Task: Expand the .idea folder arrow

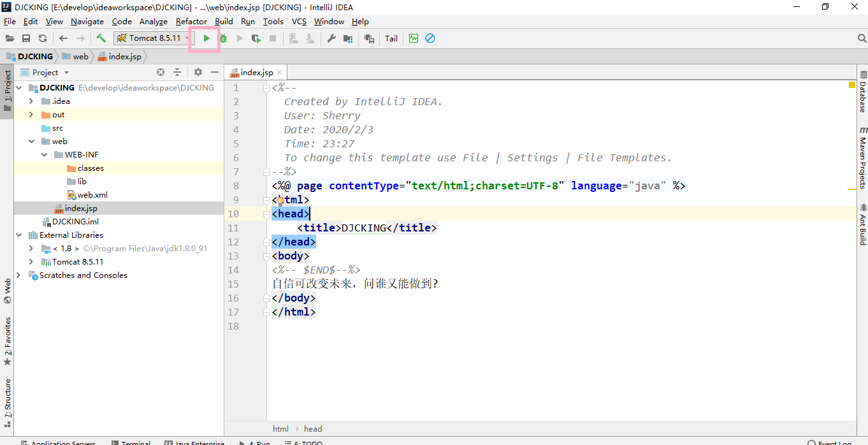Action: pos(31,101)
